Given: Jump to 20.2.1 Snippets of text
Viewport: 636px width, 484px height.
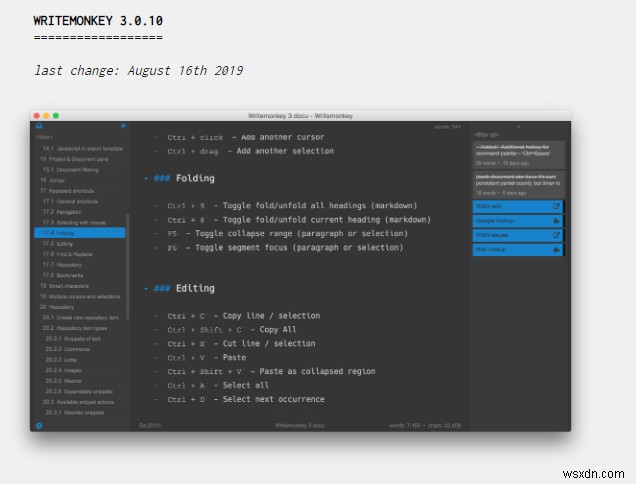Looking at the screenshot, I should coord(73,338).
